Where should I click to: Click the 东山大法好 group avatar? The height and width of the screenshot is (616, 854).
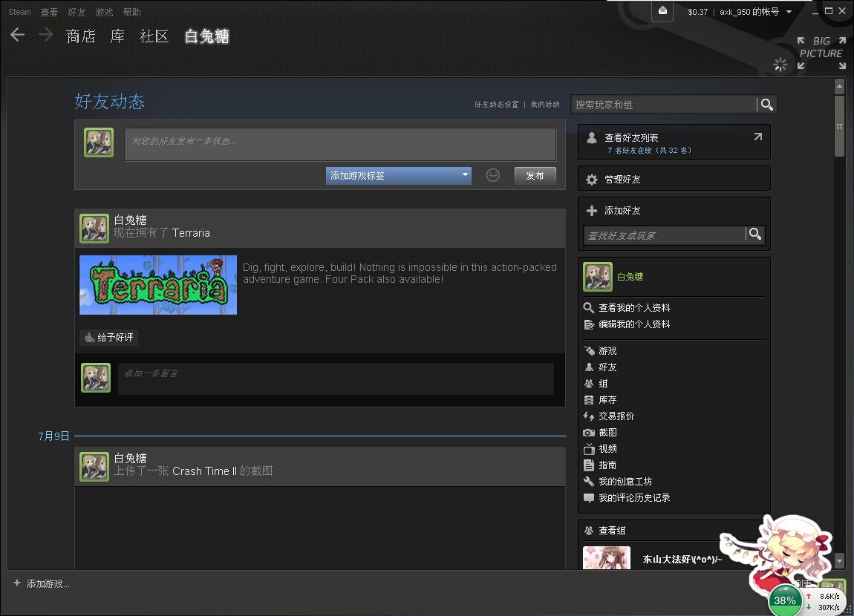coord(606,558)
